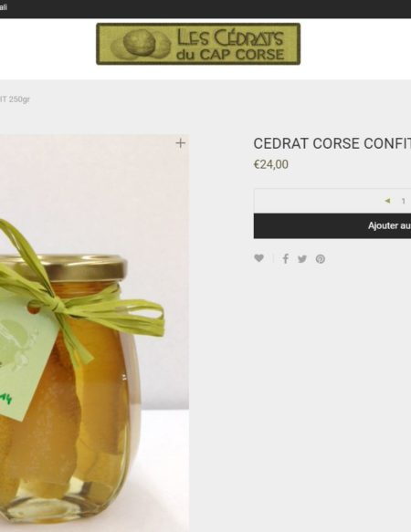The width and height of the screenshot is (411, 532).
Task: Decrease quantity with left arrow
Action: [387, 201]
